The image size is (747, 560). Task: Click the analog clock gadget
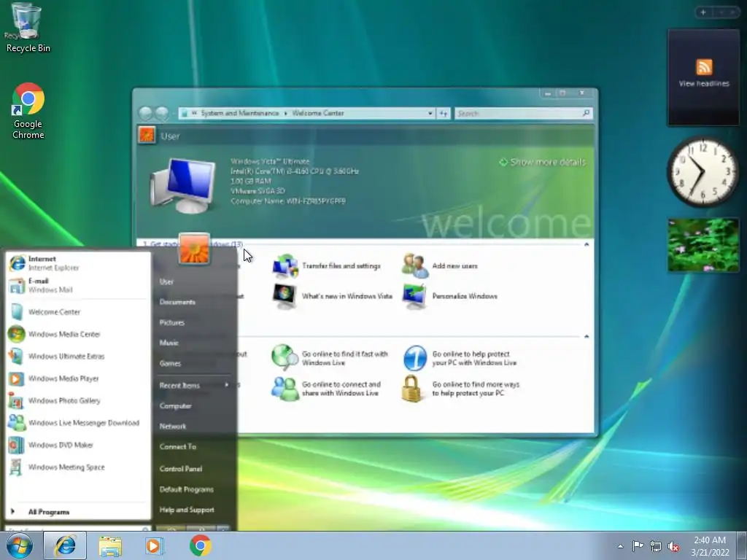pyautogui.click(x=703, y=171)
